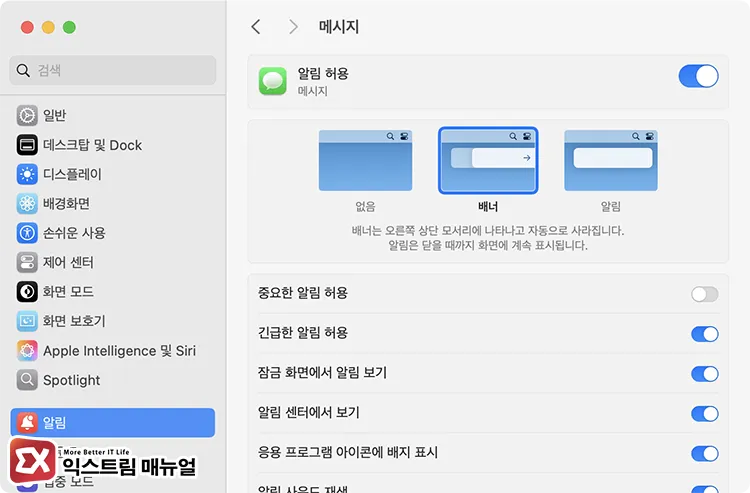Open 화면 보호기 settings pane
This screenshot has width=750, height=493.
112,321
